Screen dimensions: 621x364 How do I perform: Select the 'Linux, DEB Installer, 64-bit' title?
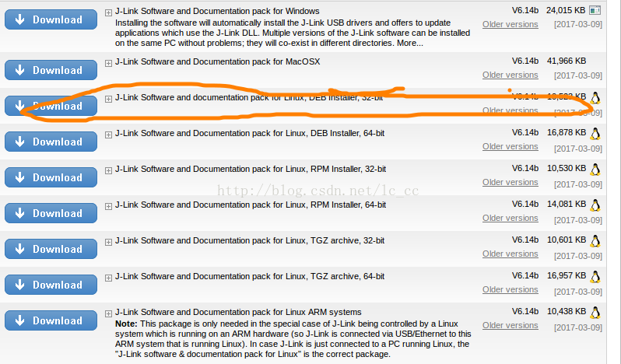pos(334,133)
